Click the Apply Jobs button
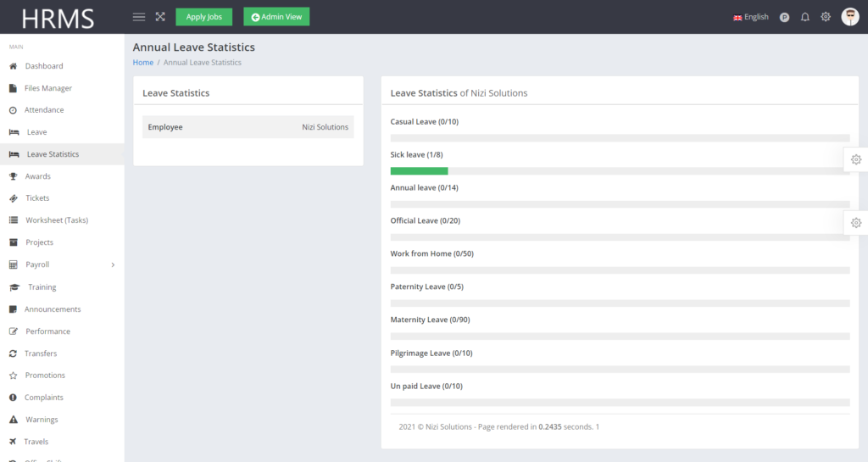Viewport: 868px width, 462px height. [x=203, y=17]
